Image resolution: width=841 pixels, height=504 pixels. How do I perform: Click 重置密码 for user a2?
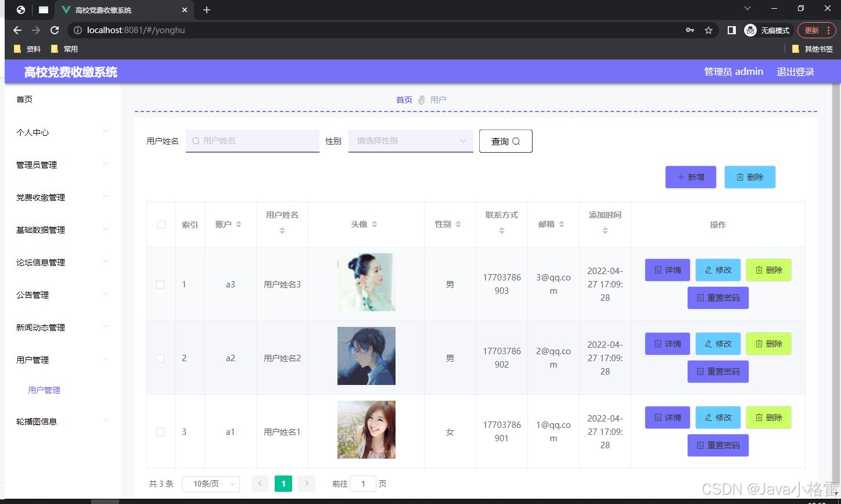[x=718, y=372]
